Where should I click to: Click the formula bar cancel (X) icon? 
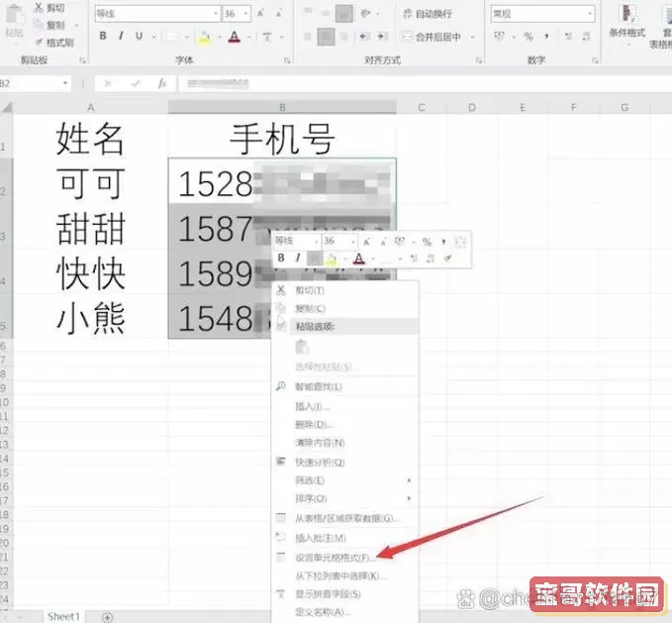pyautogui.click(x=108, y=83)
